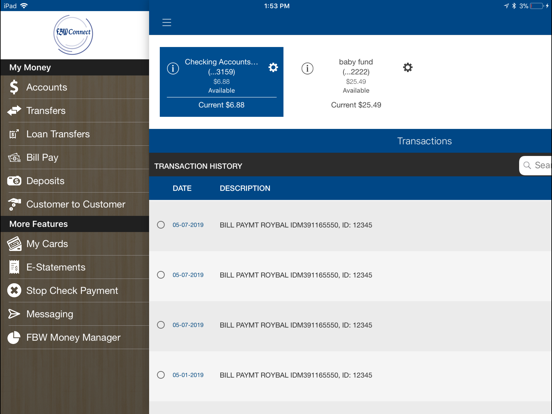
Task: Click the Current $6.88 balance text
Action: [221, 105]
